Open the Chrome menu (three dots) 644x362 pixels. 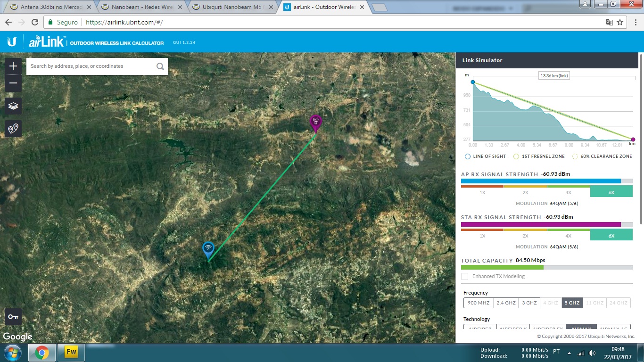(x=635, y=22)
